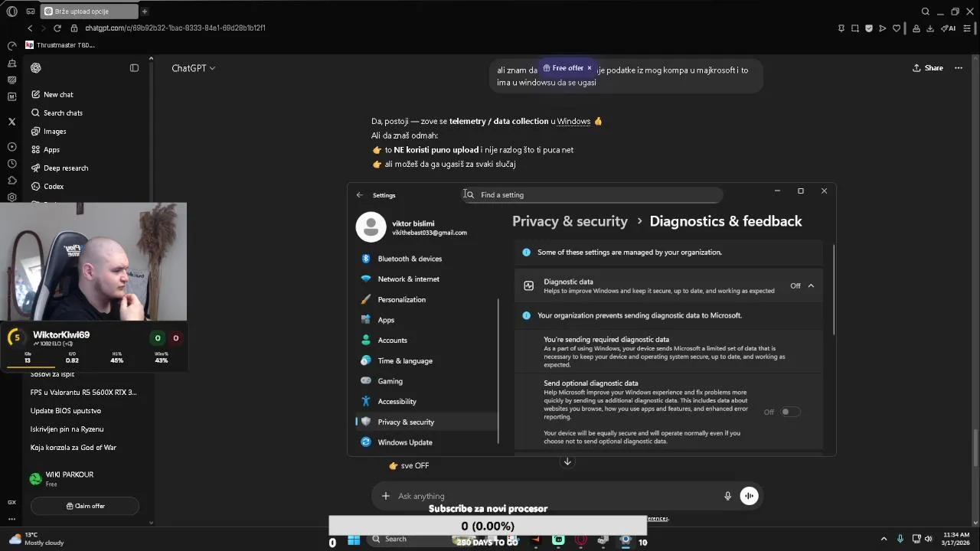Open WIKI PARKOUR account menu

click(x=84, y=478)
